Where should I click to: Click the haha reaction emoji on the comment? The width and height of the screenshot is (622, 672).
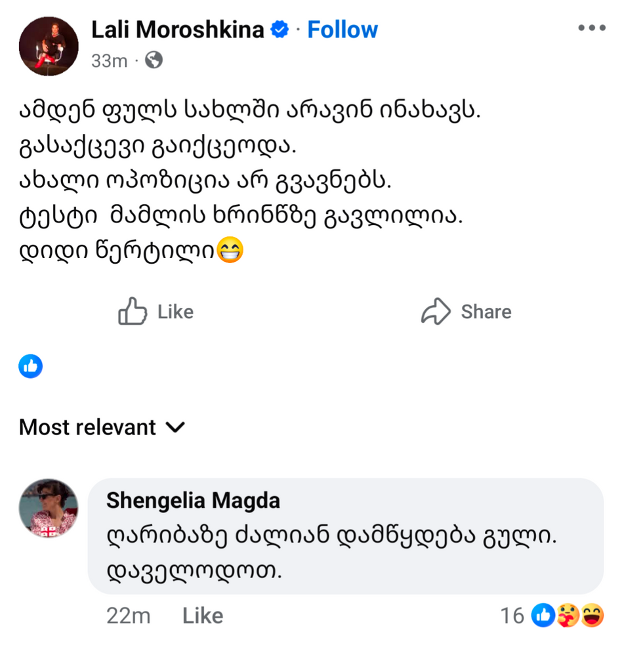click(x=592, y=616)
